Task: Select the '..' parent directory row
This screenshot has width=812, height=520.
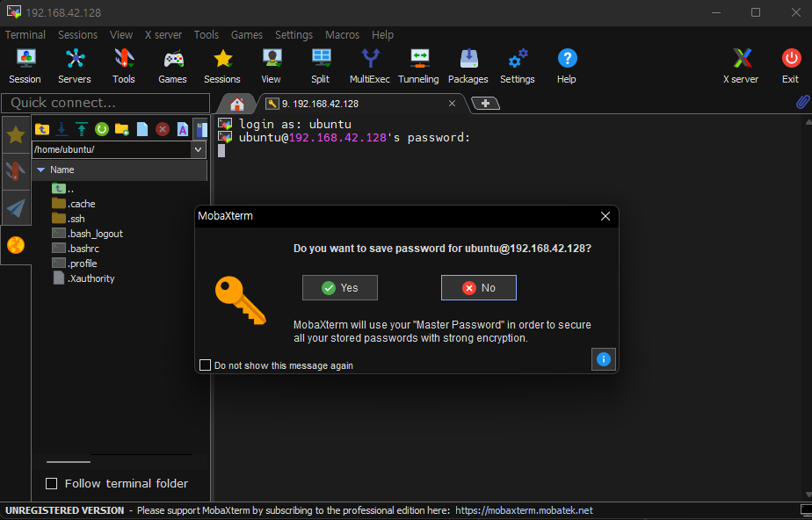Action: click(63, 189)
